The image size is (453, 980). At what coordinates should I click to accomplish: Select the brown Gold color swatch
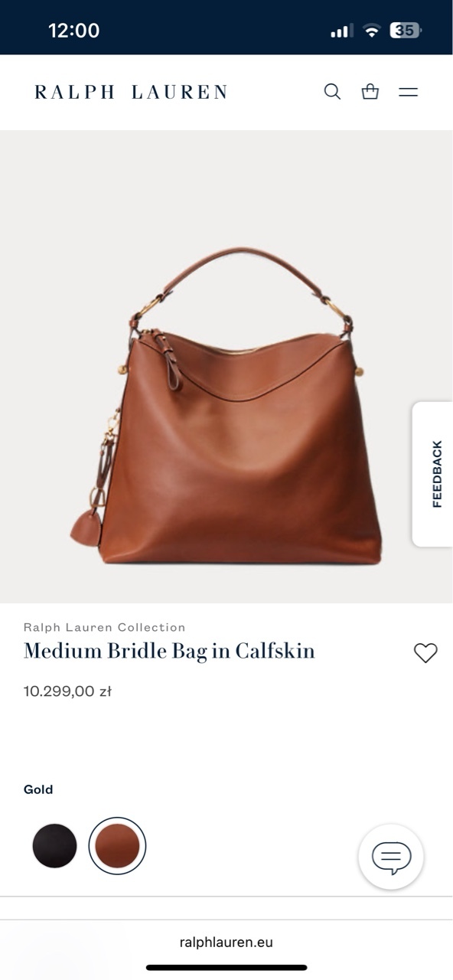117,846
